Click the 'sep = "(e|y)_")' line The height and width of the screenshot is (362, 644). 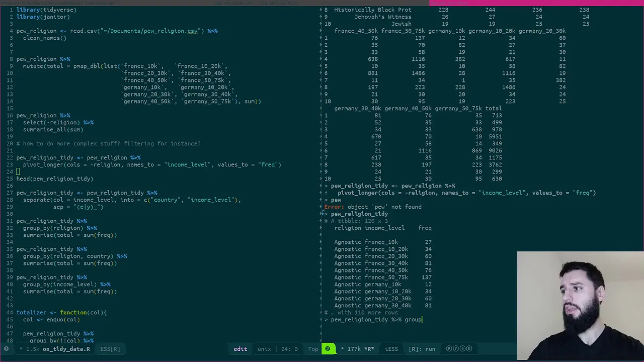click(78, 207)
